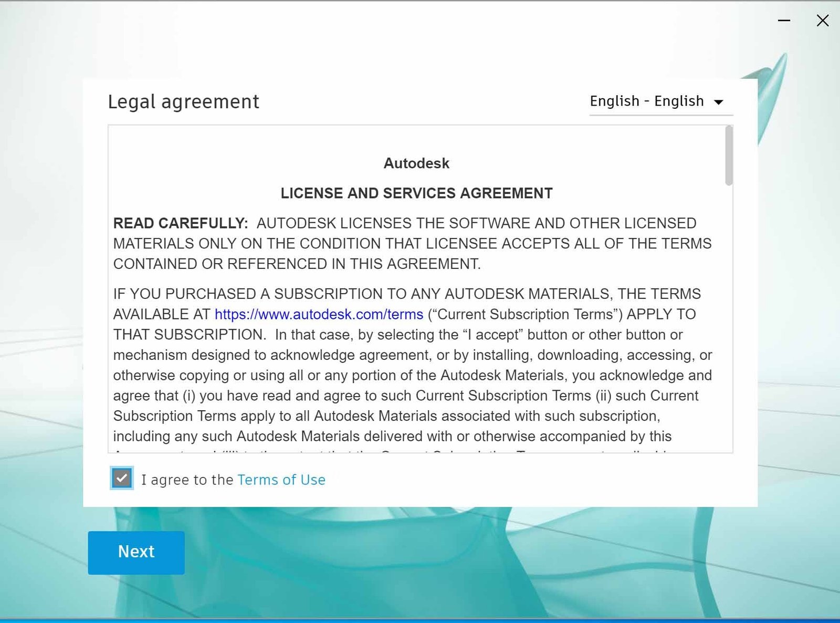Open the Terms of Use link
Screen dimensions: 840x623
click(281, 480)
